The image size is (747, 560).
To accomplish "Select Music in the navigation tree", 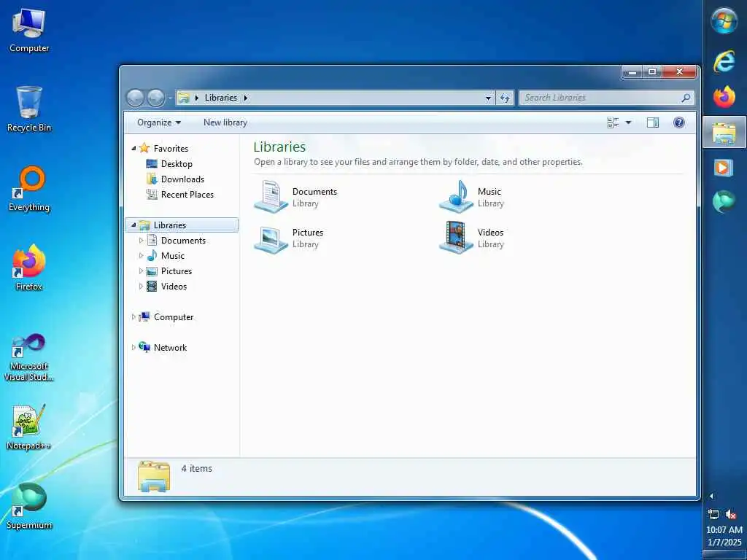I will click(172, 256).
